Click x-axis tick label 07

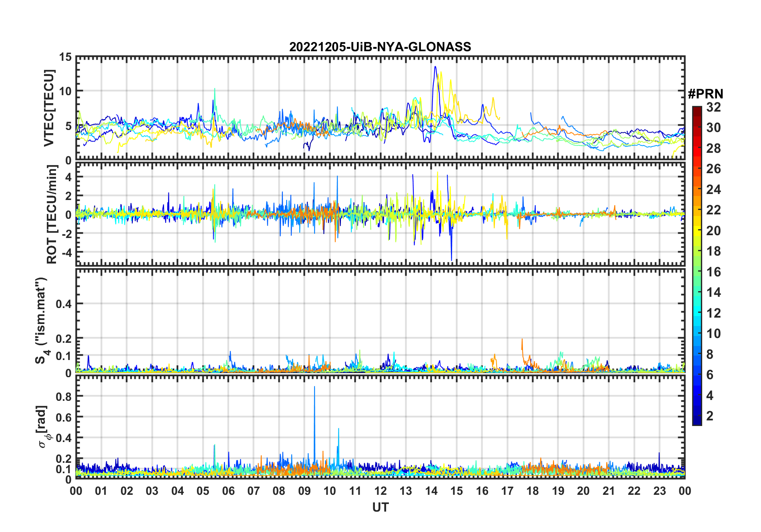(254, 491)
